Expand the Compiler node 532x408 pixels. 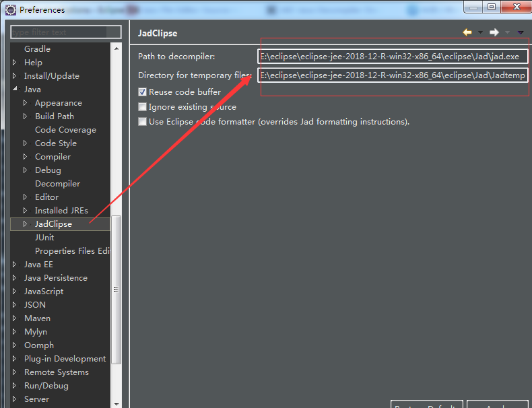tap(25, 156)
